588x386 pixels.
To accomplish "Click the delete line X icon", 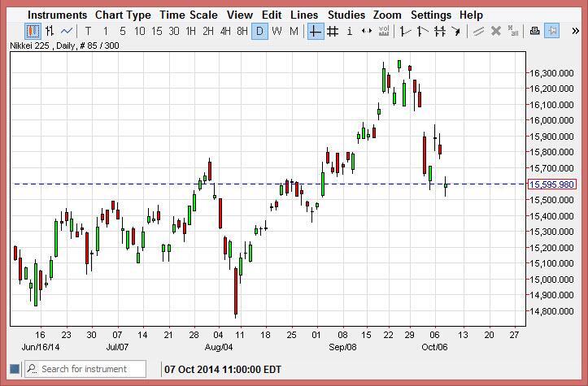I will click(x=496, y=32).
